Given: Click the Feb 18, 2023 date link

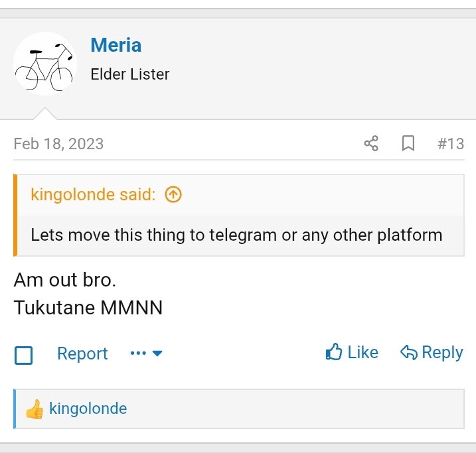Looking at the screenshot, I should pyautogui.click(x=58, y=143).
